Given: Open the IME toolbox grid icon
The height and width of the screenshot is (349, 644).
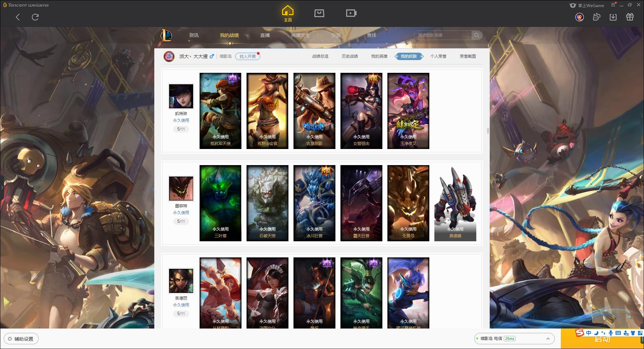Looking at the screenshot, I should tap(640, 333).
